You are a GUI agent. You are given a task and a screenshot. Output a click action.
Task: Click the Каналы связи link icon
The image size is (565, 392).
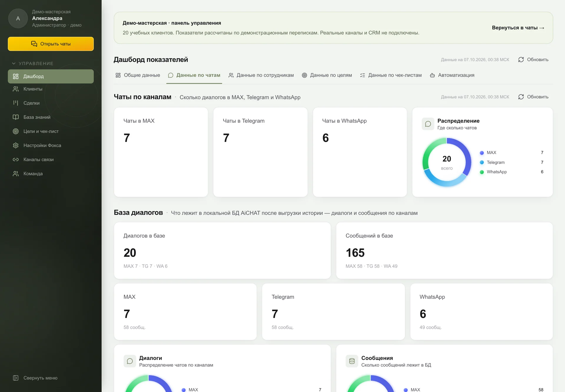tap(16, 159)
